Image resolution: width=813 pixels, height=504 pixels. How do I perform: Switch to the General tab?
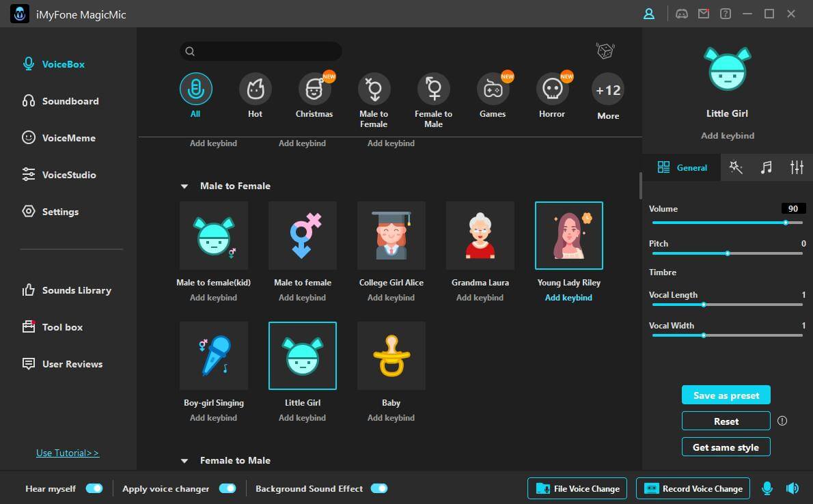[x=681, y=167]
